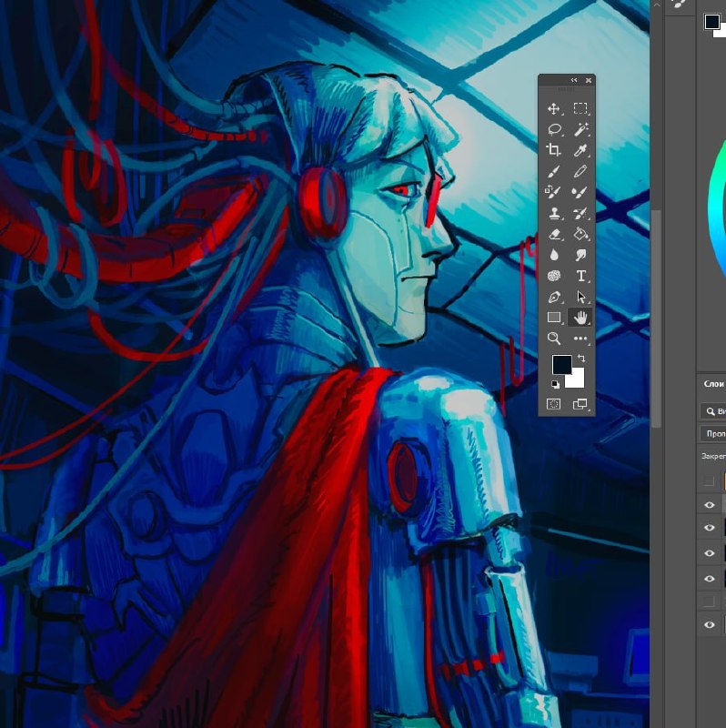Select the Eyedropper tool

pos(580,150)
